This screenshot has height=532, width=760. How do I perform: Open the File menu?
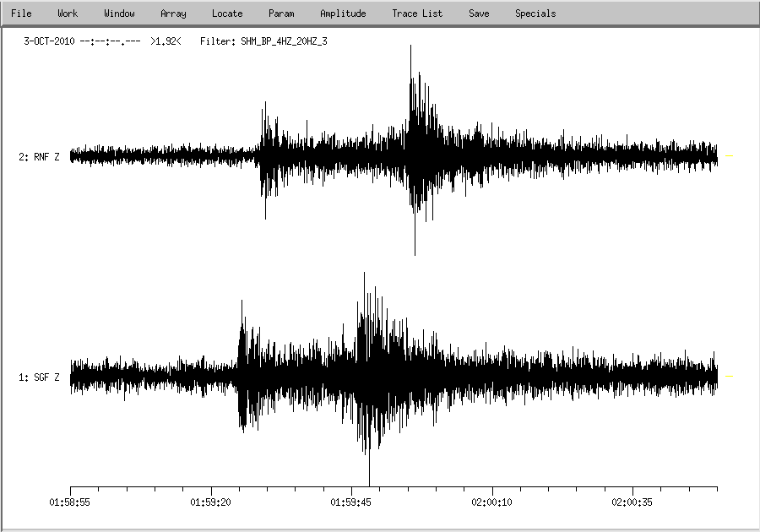(21, 14)
